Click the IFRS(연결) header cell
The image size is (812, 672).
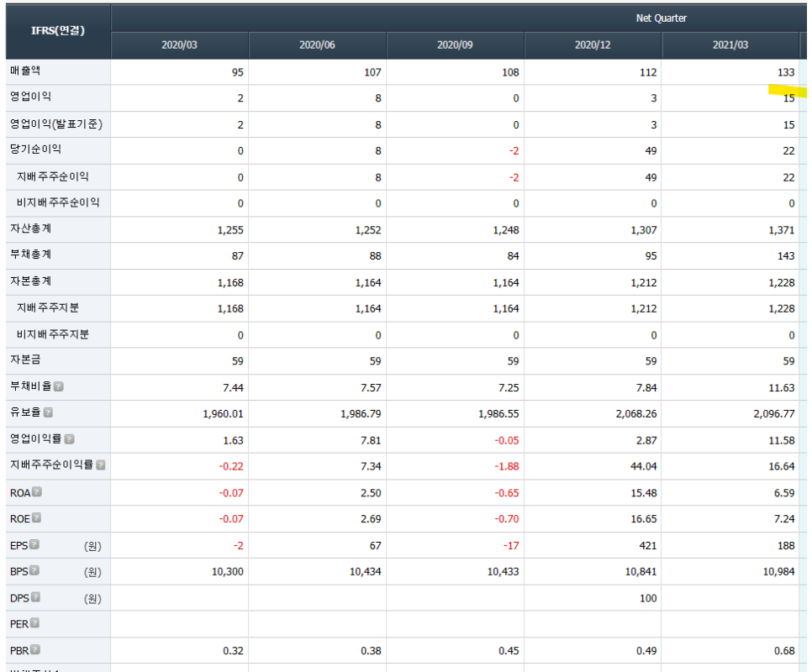click(58, 31)
